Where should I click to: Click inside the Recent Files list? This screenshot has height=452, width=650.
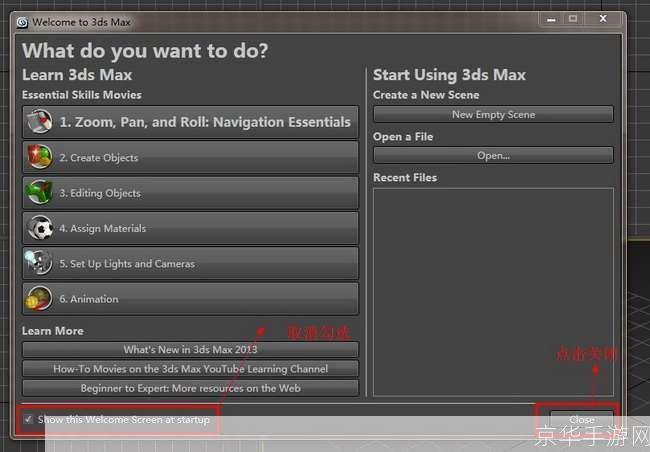coord(493,292)
